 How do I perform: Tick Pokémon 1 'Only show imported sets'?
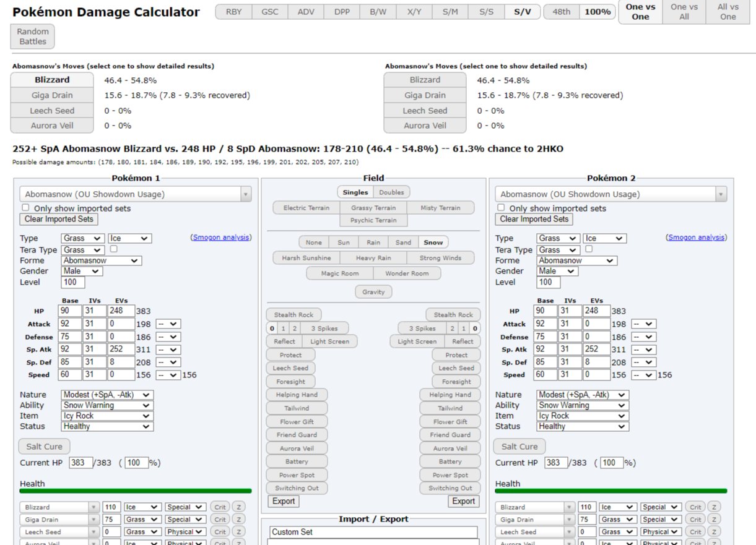(x=25, y=208)
